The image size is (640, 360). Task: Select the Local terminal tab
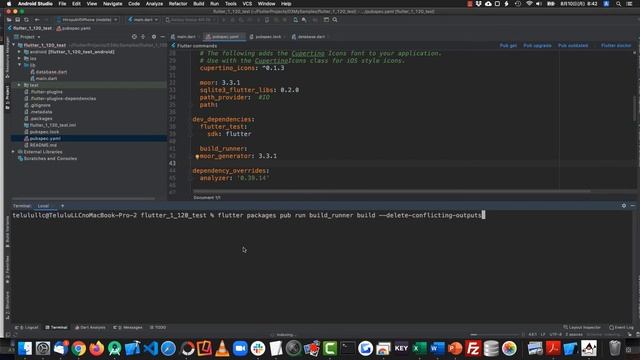pyautogui.click(x=43, y=206)
